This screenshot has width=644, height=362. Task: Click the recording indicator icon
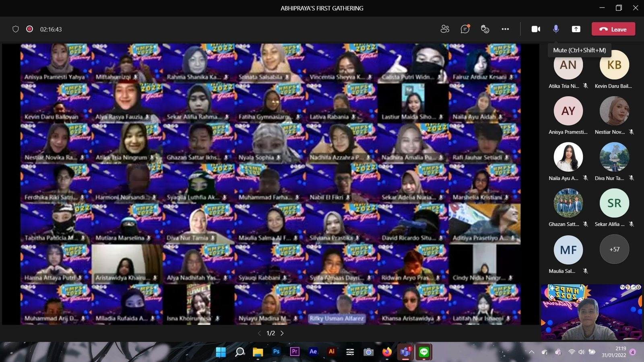point(29,29)
